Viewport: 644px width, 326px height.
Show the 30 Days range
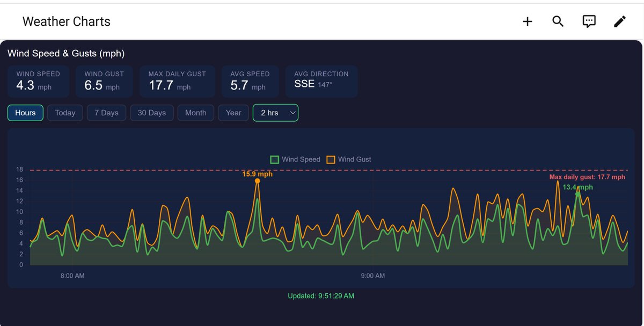pos(152,113)
